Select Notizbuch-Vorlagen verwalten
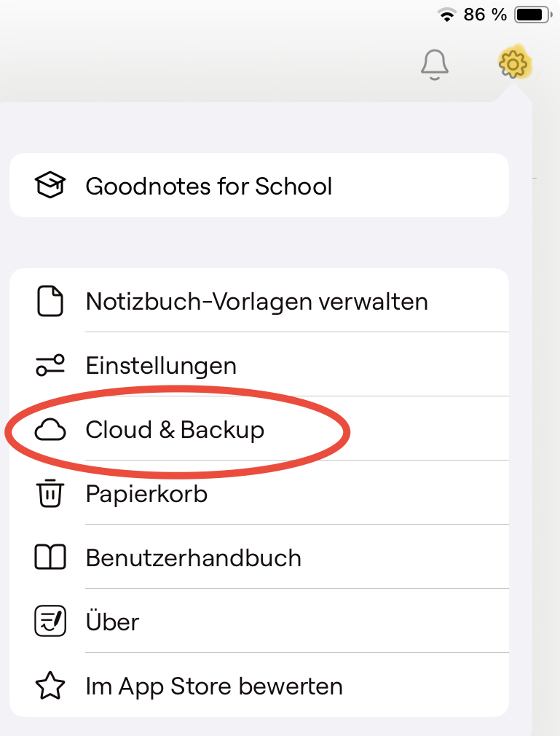The image size is (560, 736). tap(256, 301)
